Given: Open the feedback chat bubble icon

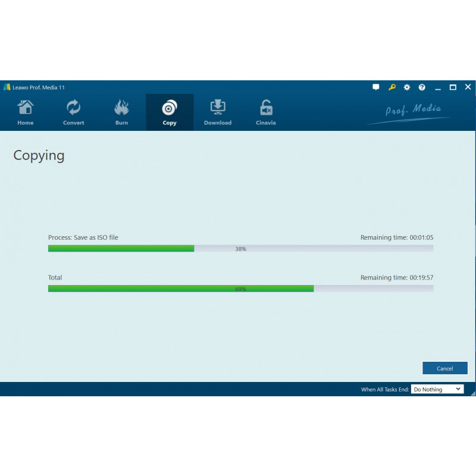Looking at the screenshot, I should pyautogui.click(x=376, y=87).
